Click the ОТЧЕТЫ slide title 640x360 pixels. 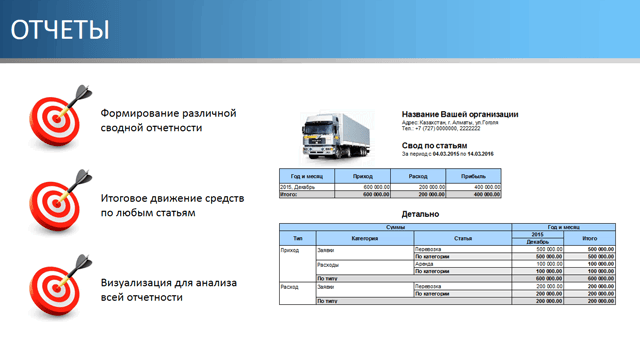60,30
